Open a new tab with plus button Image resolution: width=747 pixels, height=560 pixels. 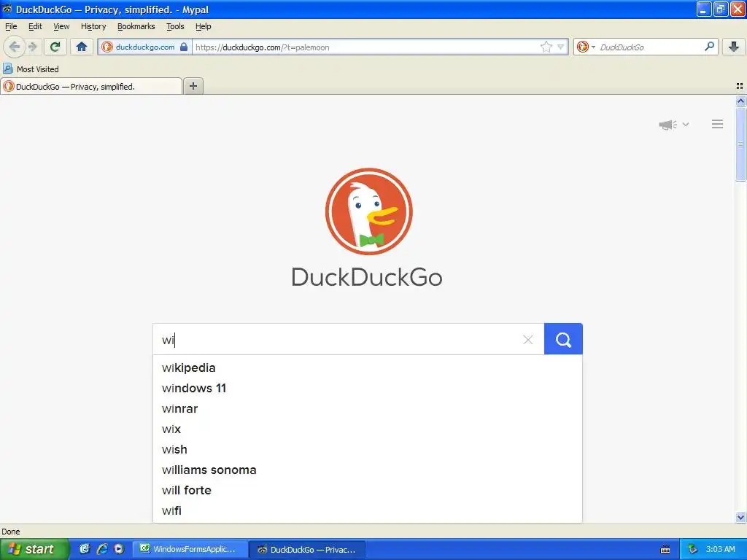click(x=193, y=86)
